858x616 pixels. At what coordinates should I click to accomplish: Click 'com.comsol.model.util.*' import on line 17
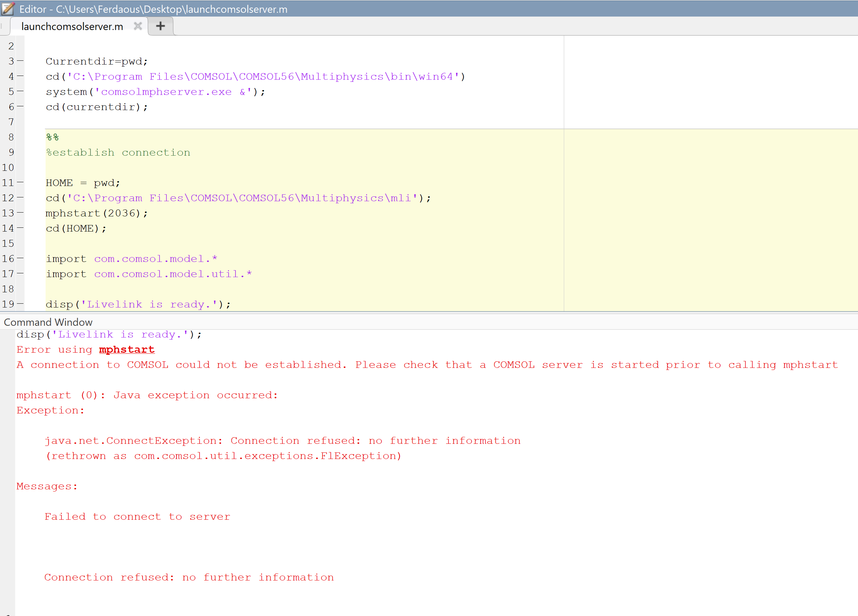(173, 274)
